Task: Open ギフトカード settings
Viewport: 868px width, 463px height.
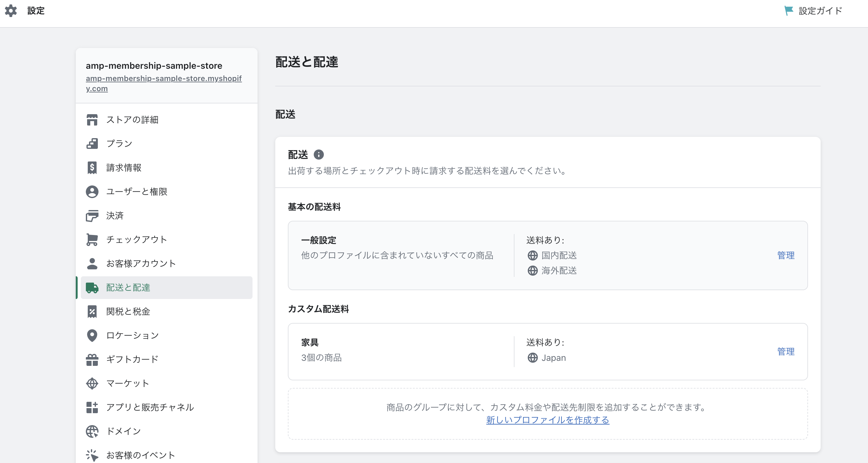Action: point(166,359)
